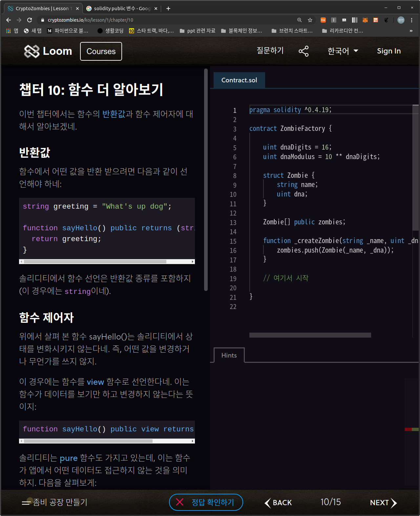Open the 앱 apps shortcut

[x=12, y=31]
